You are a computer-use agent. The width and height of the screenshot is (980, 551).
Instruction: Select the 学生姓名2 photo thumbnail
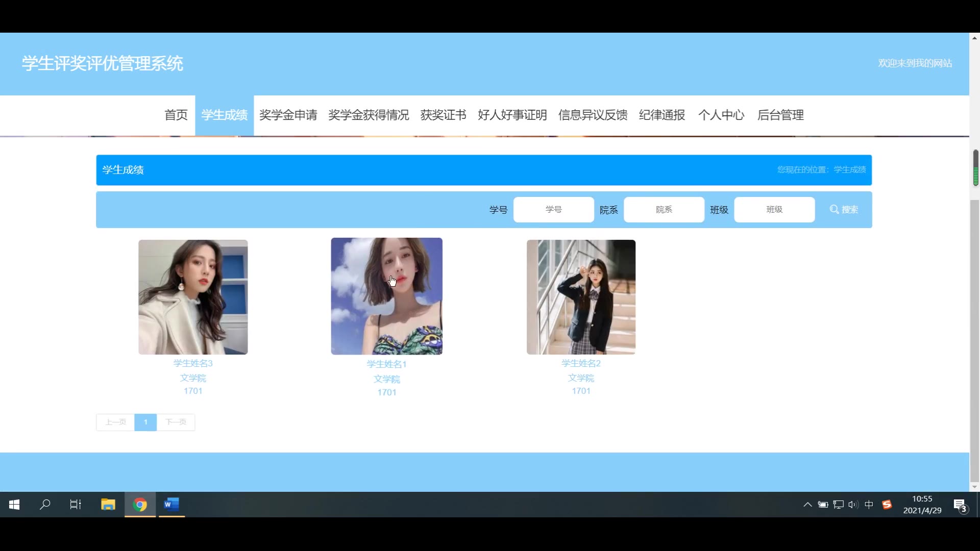click(581, 297)
